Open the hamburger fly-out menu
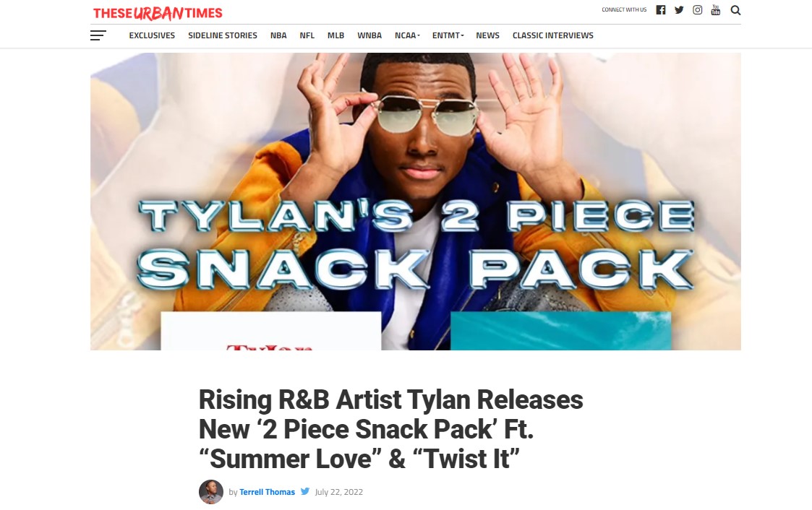The height and width of the screenshot is (510, 812). coord(98,35)
